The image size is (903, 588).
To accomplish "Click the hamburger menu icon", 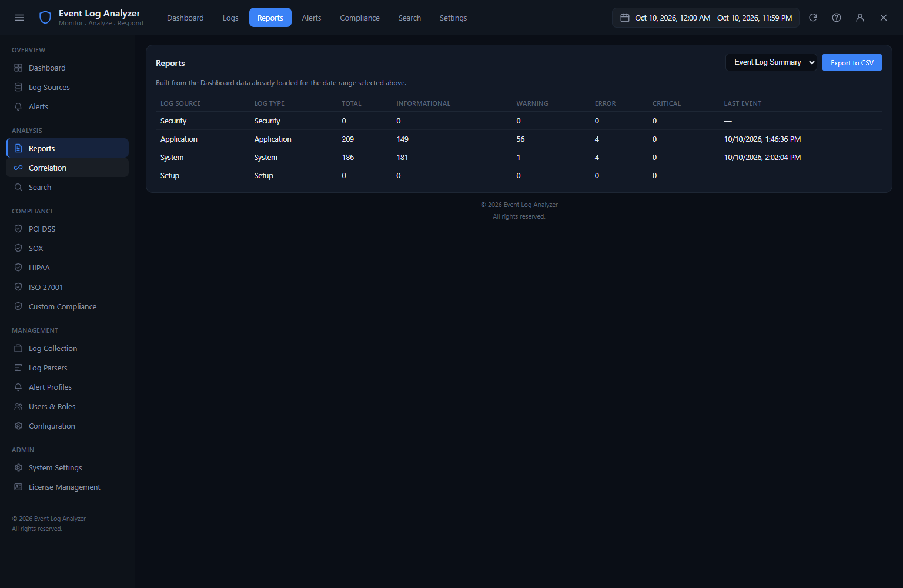I will 19,18.
